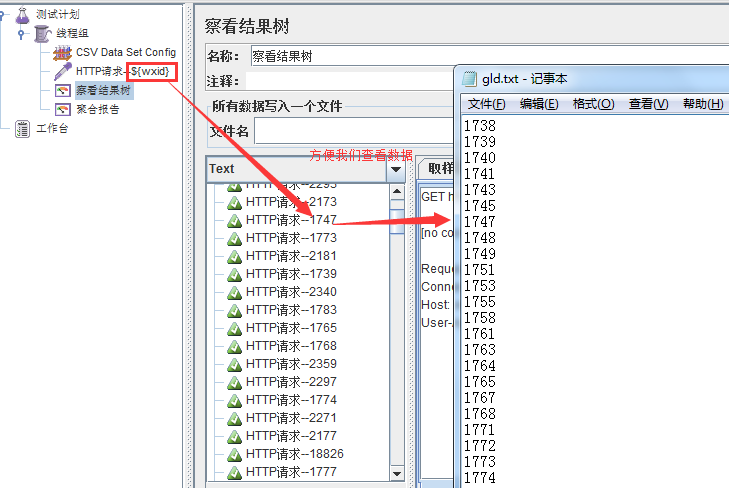Viewport: 729px width, 488px height.
Task: Click results list scrollbar up arrow
Action: (397, 191)
